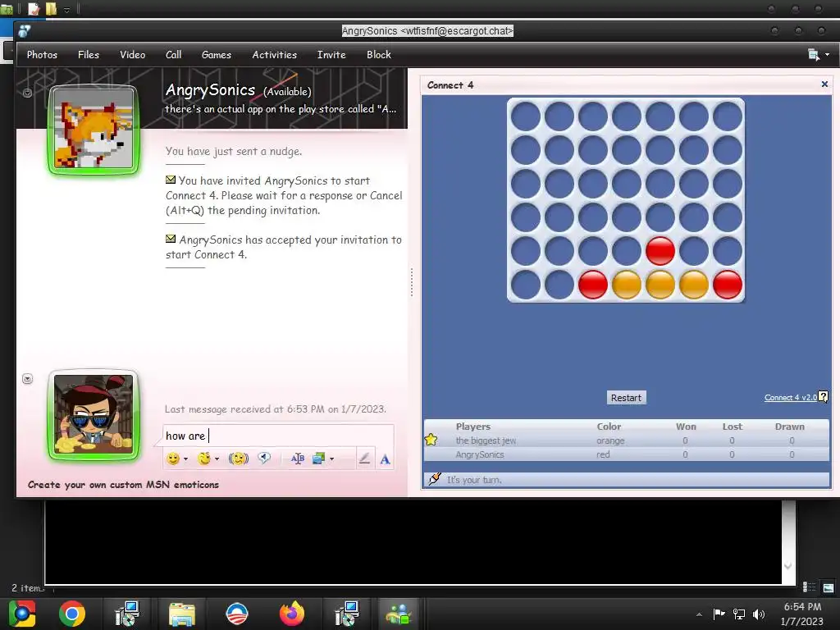
Task: Click Invite in the chat toolbar
Action: [331, 55]
